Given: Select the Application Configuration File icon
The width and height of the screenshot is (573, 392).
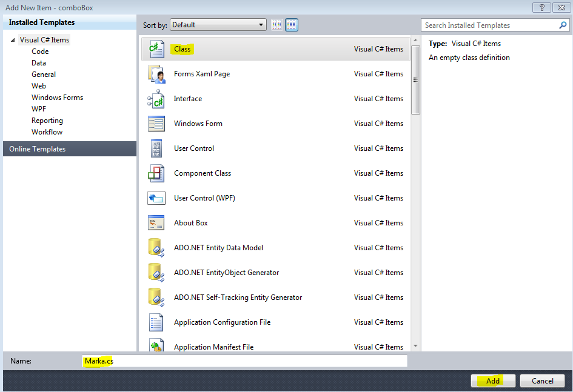Looking at the screenshot, I should click(x=156, y=322).
